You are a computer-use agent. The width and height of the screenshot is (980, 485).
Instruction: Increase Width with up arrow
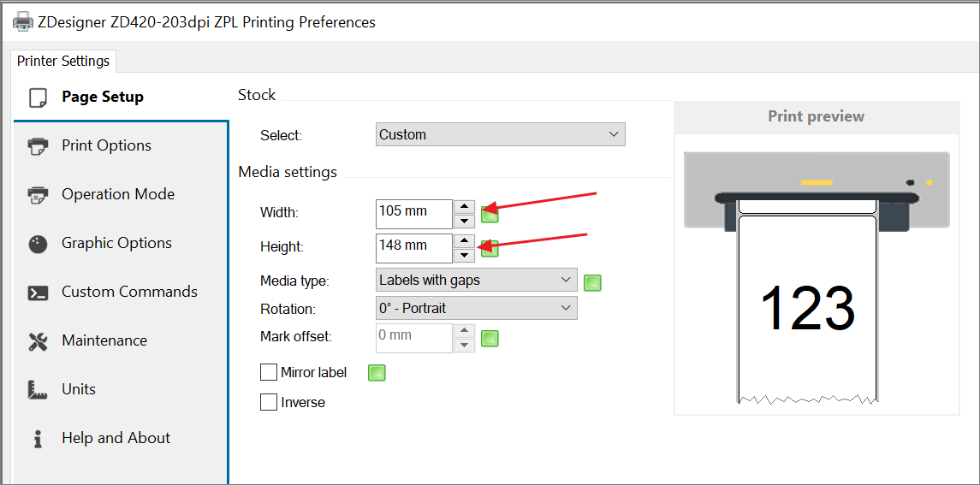click(x=464, y=207)
